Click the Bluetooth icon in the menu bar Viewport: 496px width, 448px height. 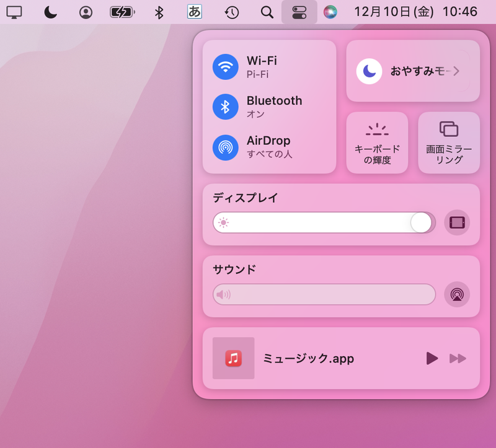[159, 11]
